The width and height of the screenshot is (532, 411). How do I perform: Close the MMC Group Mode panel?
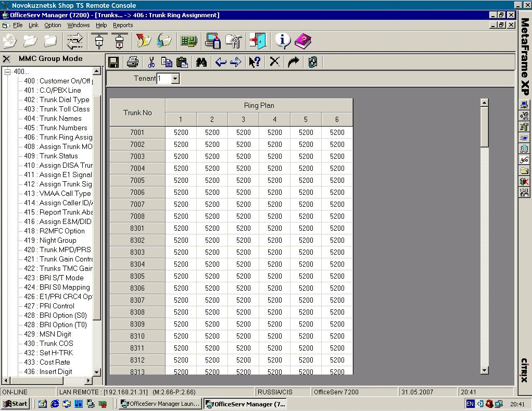click(6, 59)
